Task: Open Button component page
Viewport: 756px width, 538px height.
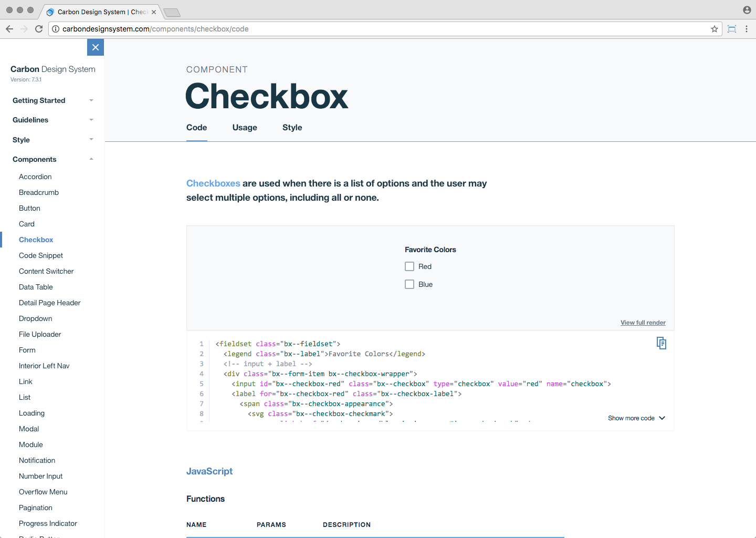Action: pos(29,208)
